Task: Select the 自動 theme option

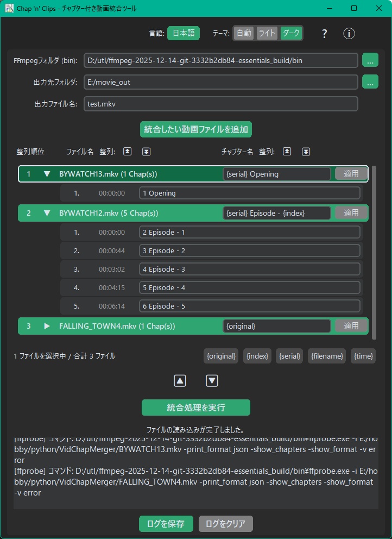Action: (x=244, y=33)
